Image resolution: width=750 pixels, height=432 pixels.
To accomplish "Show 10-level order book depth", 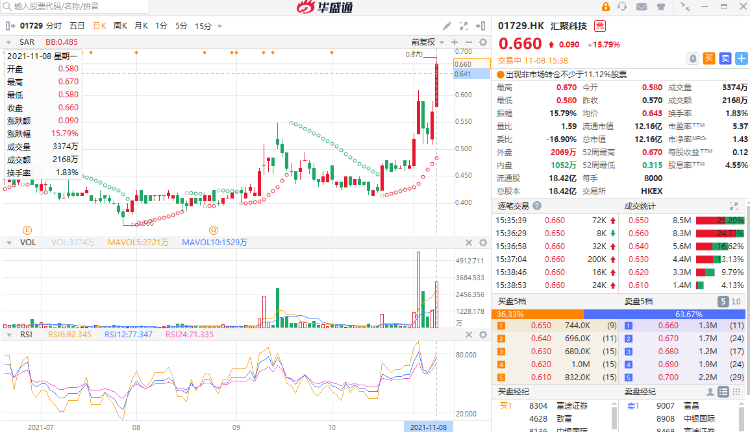I will (x=736, y=301).
